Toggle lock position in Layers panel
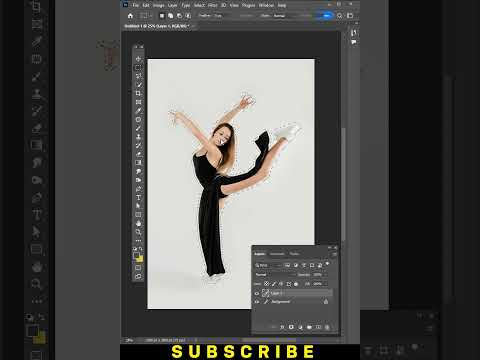The image size is (480, 360). [x=281, y=284]
